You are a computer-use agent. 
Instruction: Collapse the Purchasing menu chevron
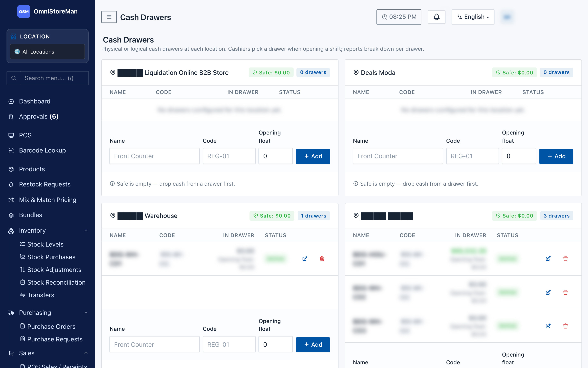[86, 313]
